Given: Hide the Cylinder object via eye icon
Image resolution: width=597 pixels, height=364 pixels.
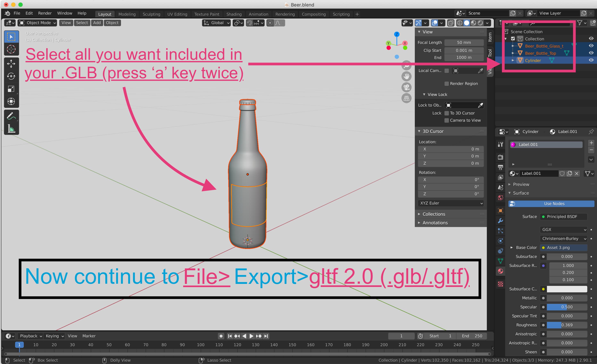Looking at the screenshot, I should pyautogui.click(x=591, y=60).
